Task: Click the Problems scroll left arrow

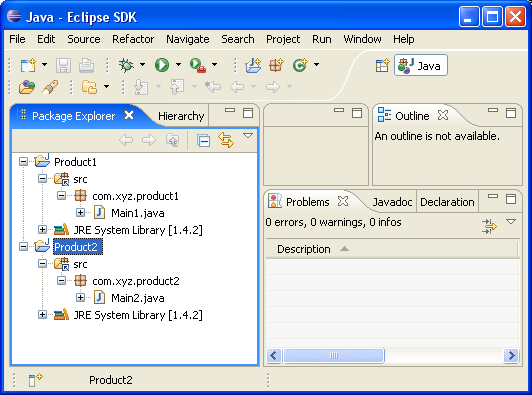Action: (x=274, y=356)
